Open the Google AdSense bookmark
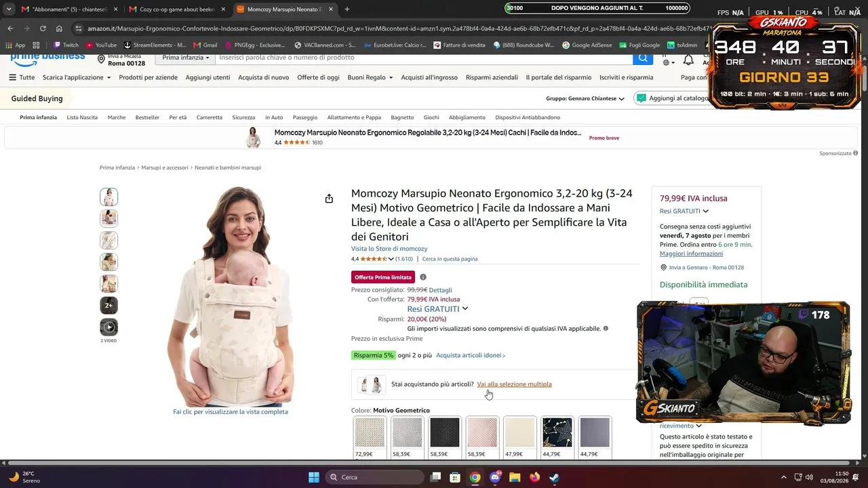Image resolution: width=868 pixels, height=488 pixels. click(587, 45)
